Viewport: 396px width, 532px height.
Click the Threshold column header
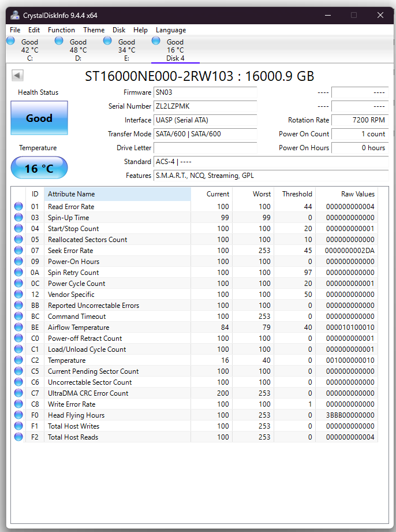click(x=295, y=194)
